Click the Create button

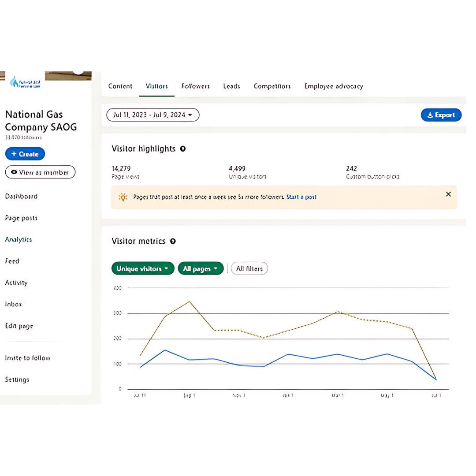(x=25, y=154)
